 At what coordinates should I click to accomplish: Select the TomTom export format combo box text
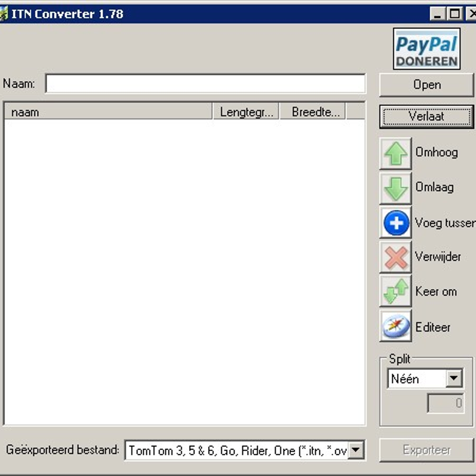tap(237, 450)
